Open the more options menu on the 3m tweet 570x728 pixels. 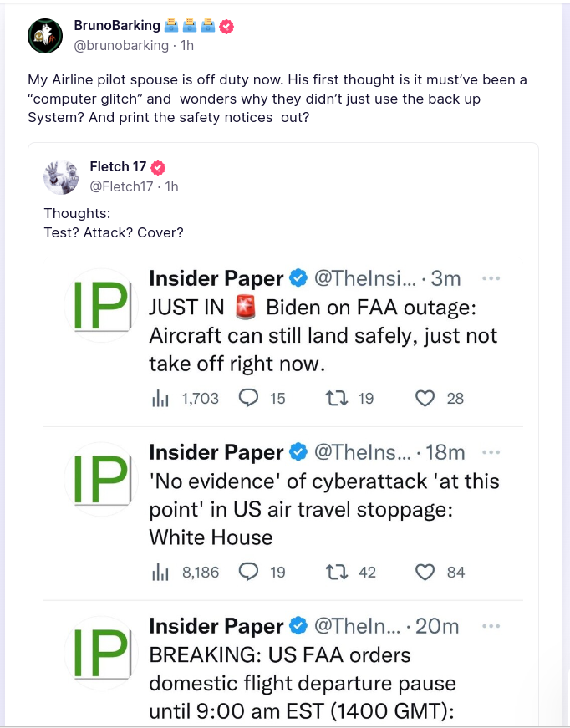point(492,278)
